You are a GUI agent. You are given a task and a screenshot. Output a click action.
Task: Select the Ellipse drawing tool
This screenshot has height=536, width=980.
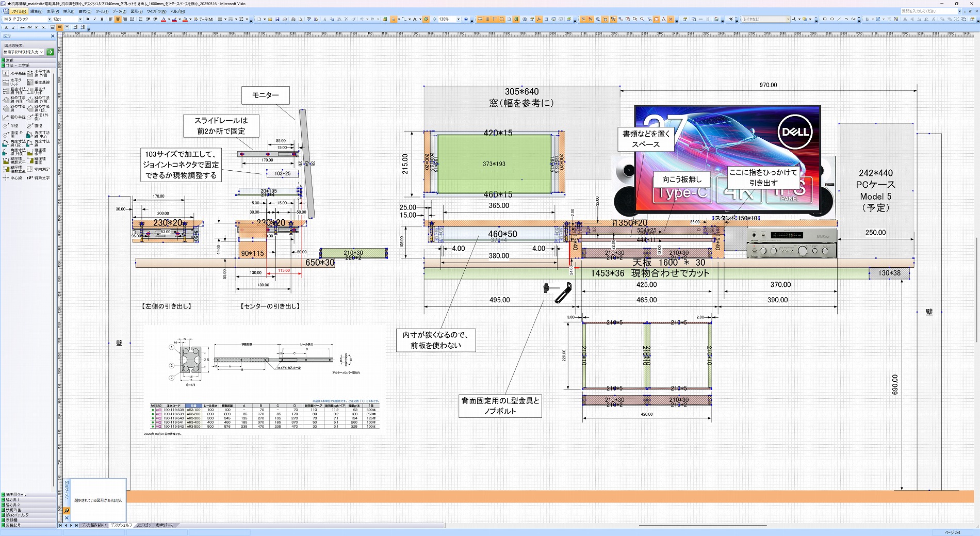[x=832, y=19]
